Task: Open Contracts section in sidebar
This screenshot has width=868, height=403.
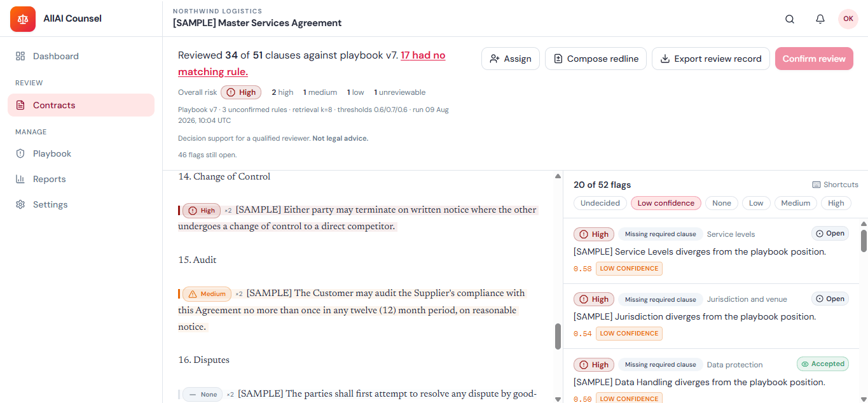Action: click(x=81, y=105)
